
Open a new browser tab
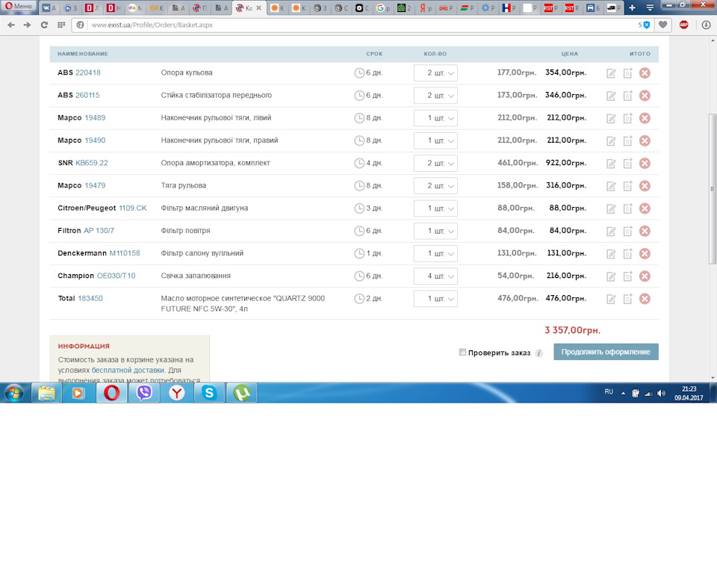[x=632, y=7]
